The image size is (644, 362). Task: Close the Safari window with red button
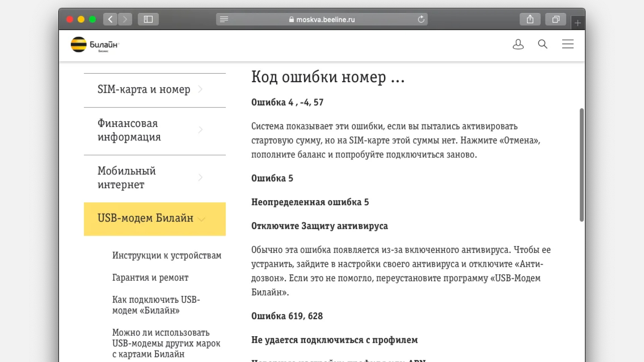pos(70,19)
